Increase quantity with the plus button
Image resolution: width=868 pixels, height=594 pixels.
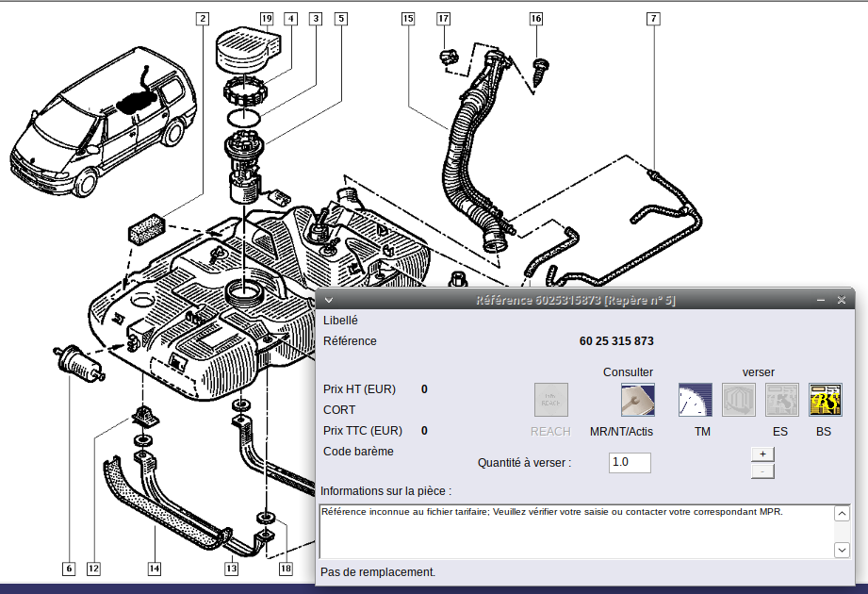coord(762,454)
